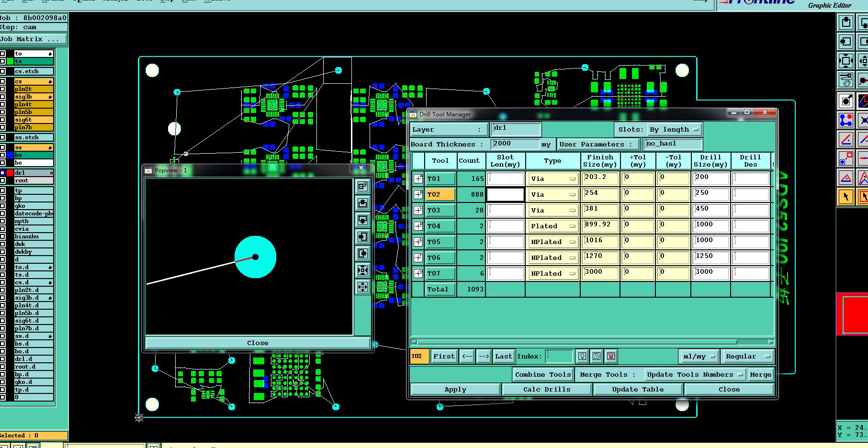Click the First navigation button
868x448 pixels.
click(444, 357)
